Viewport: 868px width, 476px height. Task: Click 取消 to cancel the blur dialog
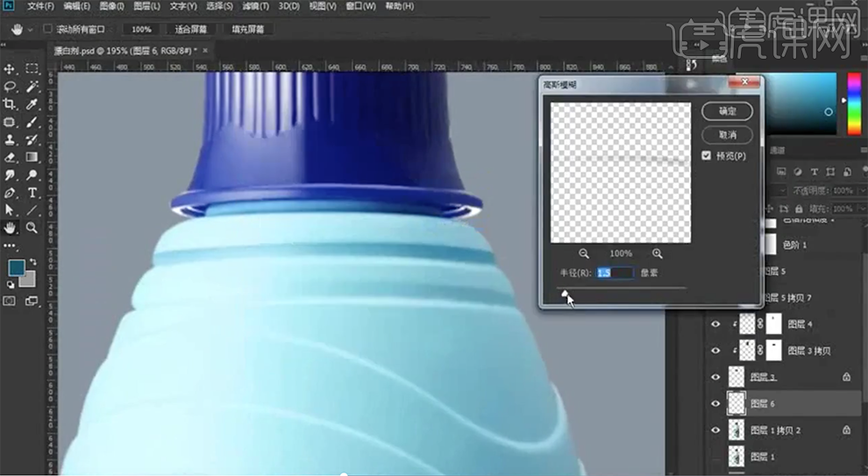pos(727,135)
